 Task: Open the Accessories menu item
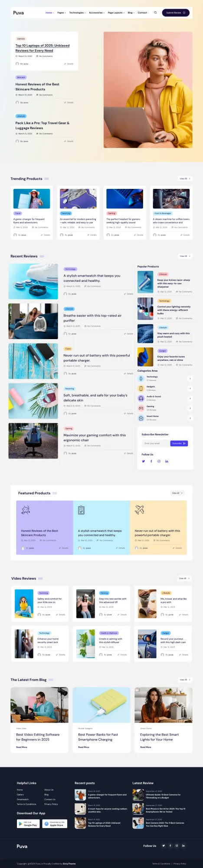97,13
